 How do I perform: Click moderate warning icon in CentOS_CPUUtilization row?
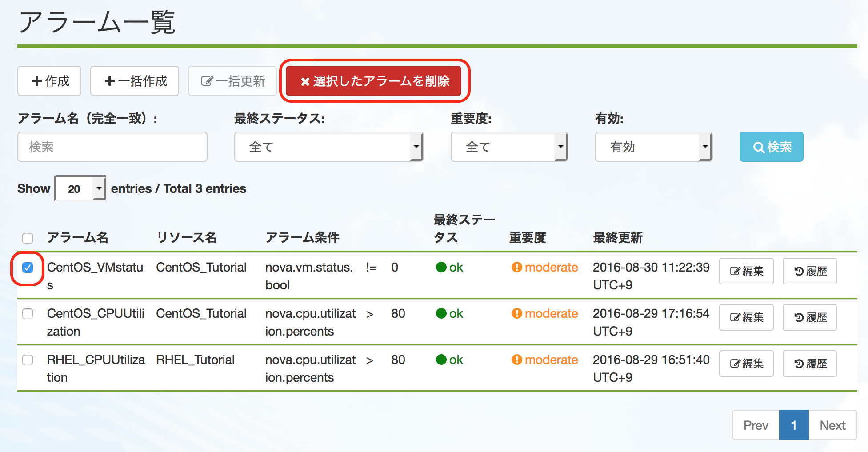(516, 313)
